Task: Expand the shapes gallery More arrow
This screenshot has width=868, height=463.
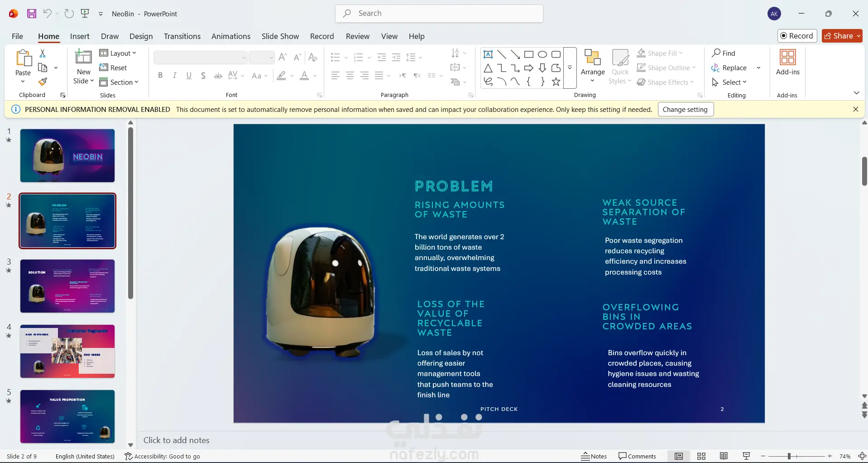Action: pos(570,68)
